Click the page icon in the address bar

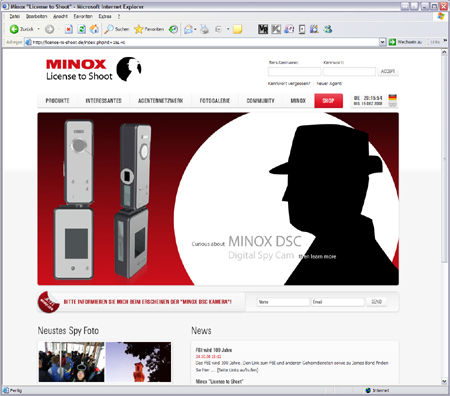click(28, 42)
